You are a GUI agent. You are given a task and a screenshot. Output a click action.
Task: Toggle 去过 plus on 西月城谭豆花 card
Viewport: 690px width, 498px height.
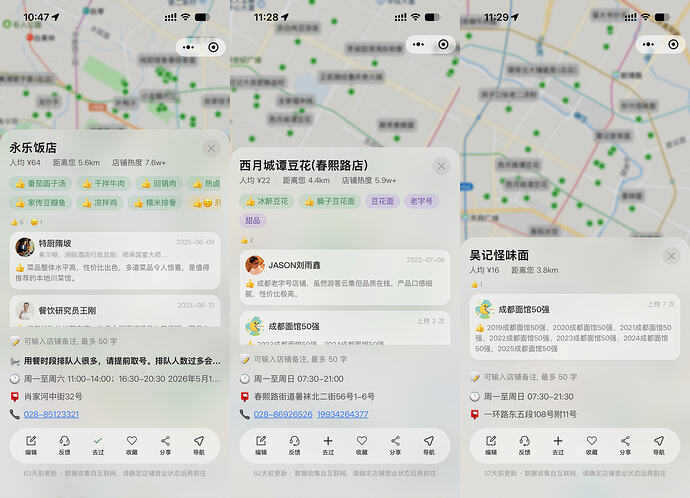click(328, 445)
